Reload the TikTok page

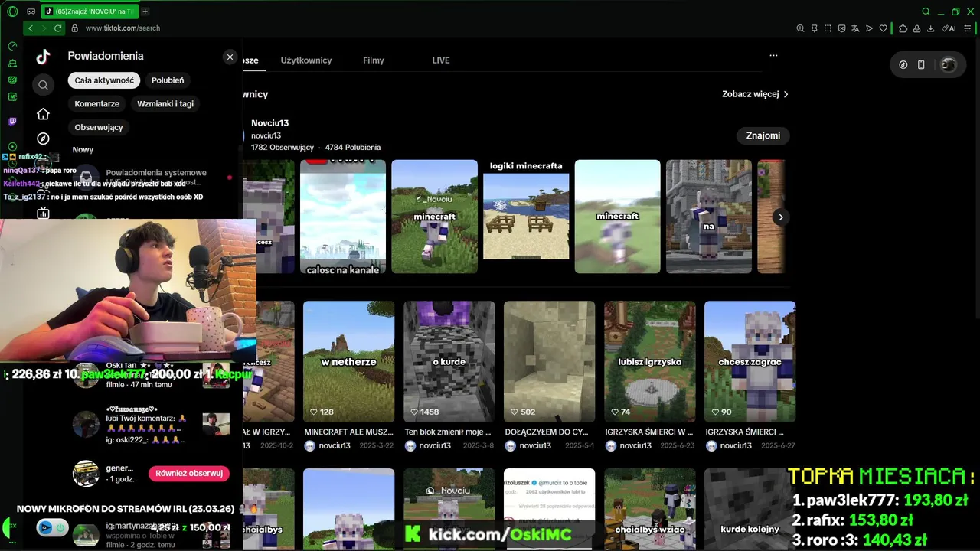pyautogui.click(x=57, y=28)
